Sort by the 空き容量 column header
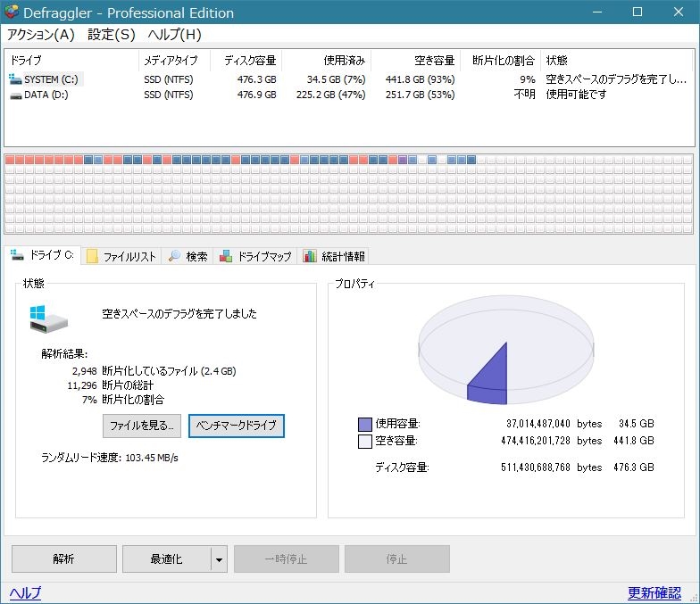 click(416, 61)
